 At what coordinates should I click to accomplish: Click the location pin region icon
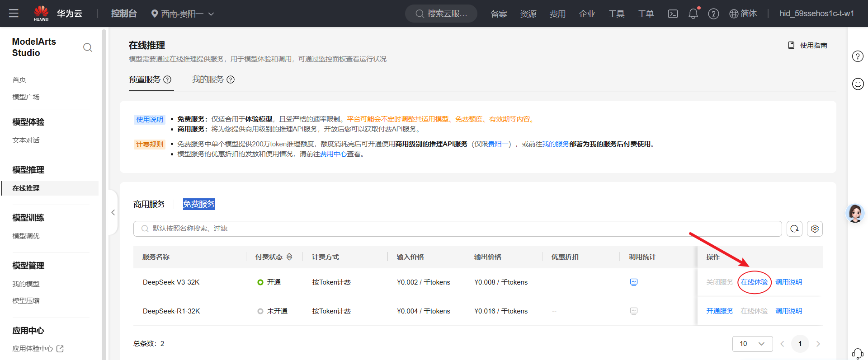[x=155, y=14]
